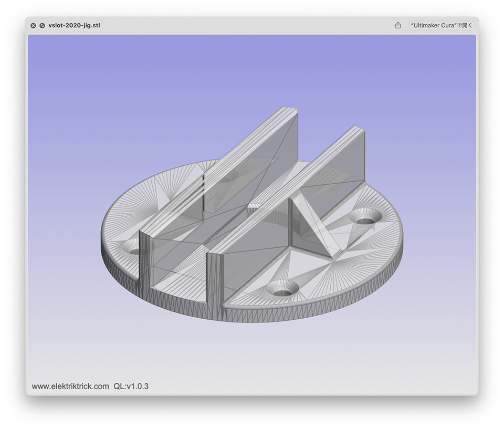504x429 pixels.
Task: Click the QL:v1.0.3 version label
Action: click(131, 386)
